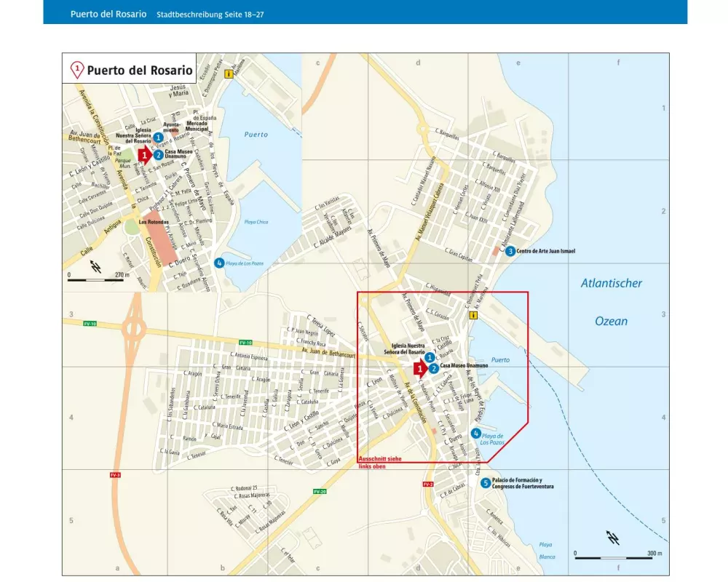Click the red flag numbered 1 in main map
The width and height of the screenshot is (728, 582).
(419, 369)
